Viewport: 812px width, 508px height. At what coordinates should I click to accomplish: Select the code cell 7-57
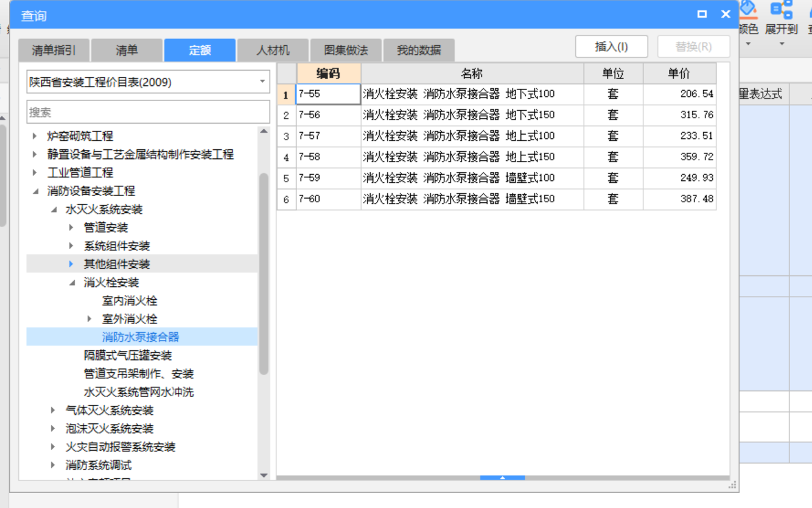pyautogui.click(x=329, y=136)
